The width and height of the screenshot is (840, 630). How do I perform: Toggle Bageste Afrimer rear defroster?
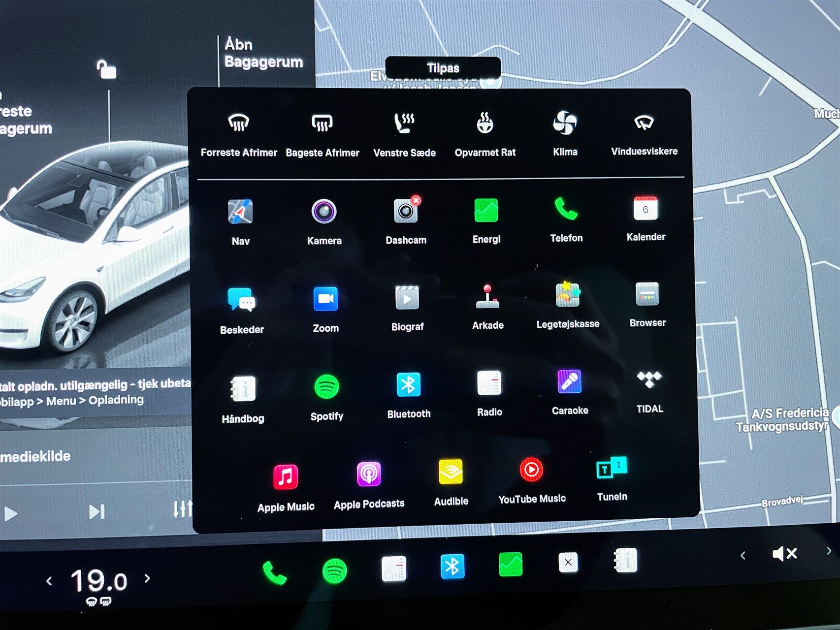[x=323, y=134]
